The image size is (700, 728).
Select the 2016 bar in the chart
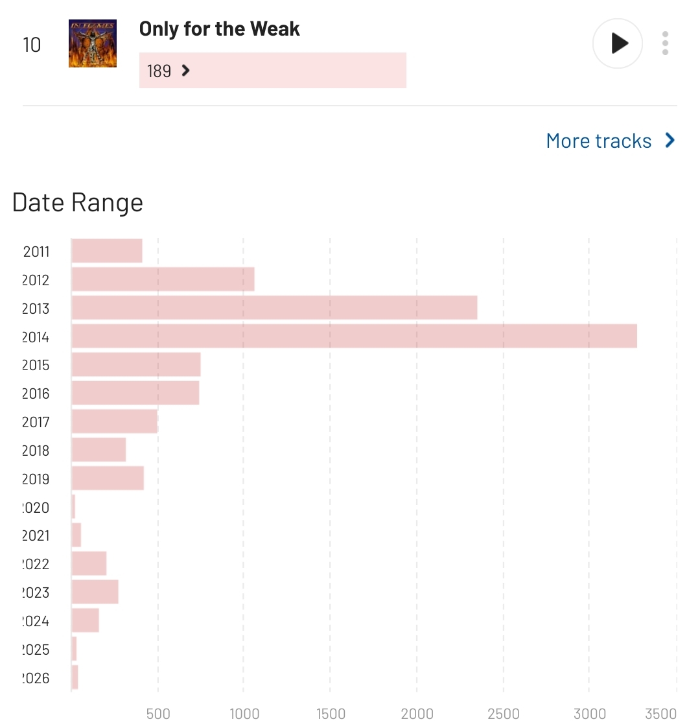click(135, 393)
